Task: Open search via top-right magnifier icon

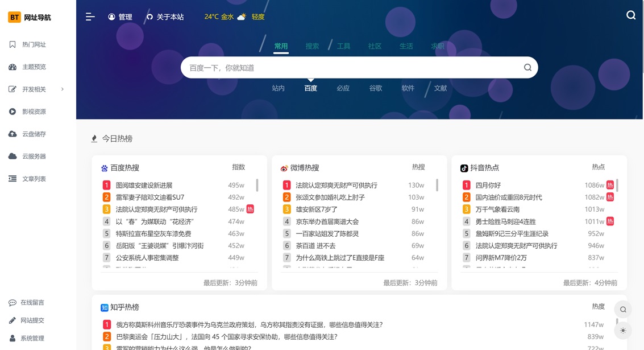Action: tap(631, 15)
